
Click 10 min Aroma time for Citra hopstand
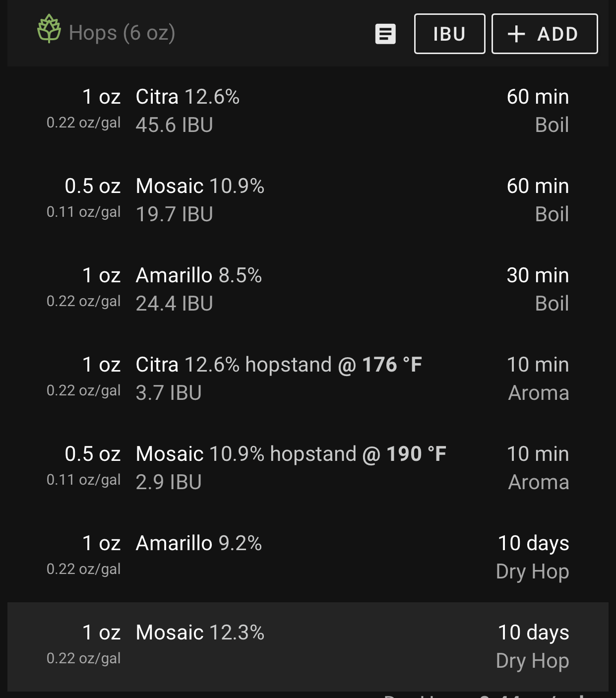(538, 379)
